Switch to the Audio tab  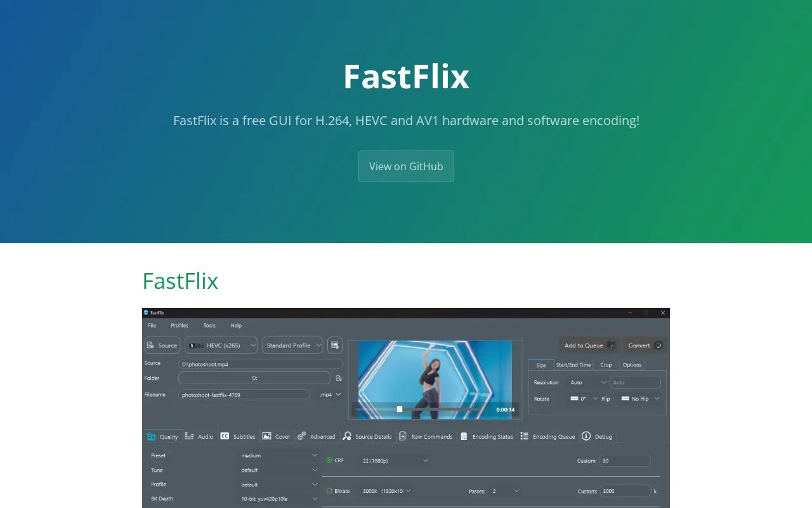[x=199, y=436]
